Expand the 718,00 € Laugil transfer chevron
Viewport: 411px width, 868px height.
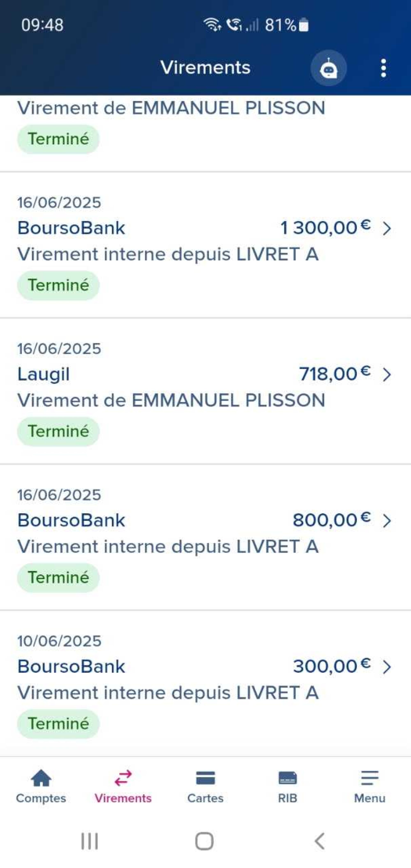pos(387,375)
